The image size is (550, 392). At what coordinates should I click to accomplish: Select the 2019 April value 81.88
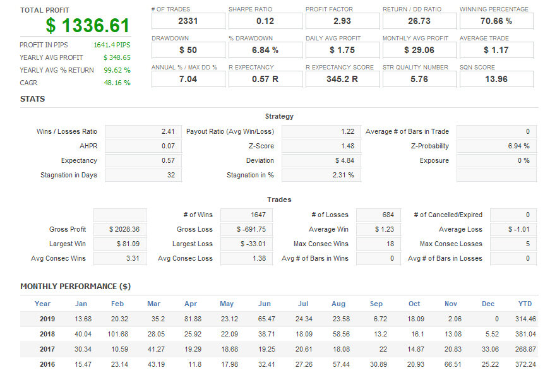point(193,319)
